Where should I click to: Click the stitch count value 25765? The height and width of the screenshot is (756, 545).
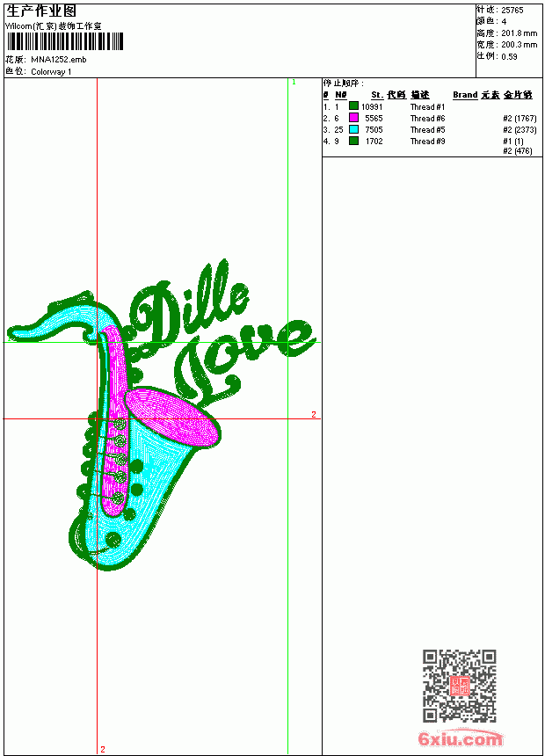512,11
